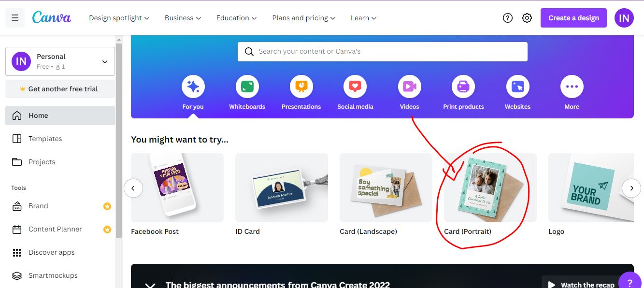The width and height of the screenshot is (644, 288).
Task: Open the Business dropdown menu
Action: click(x=183, y=17)
